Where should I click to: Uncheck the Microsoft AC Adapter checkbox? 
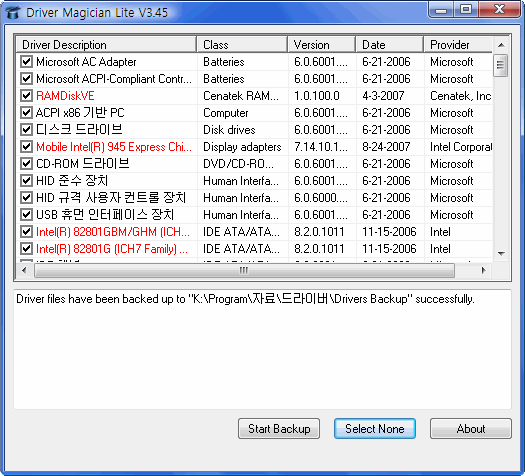click(x=26, y=62)
